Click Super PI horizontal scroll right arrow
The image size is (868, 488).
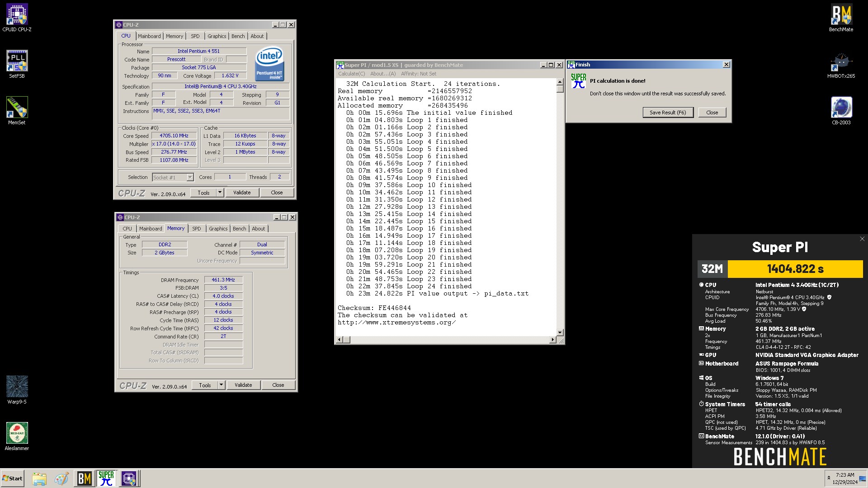(x=552, y=339)
